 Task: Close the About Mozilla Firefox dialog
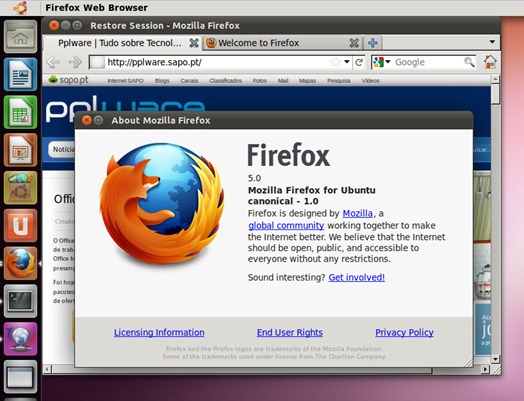86,120
